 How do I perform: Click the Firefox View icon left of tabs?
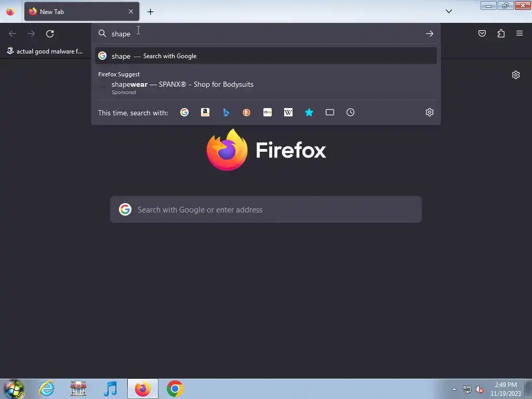pos(10,11)
